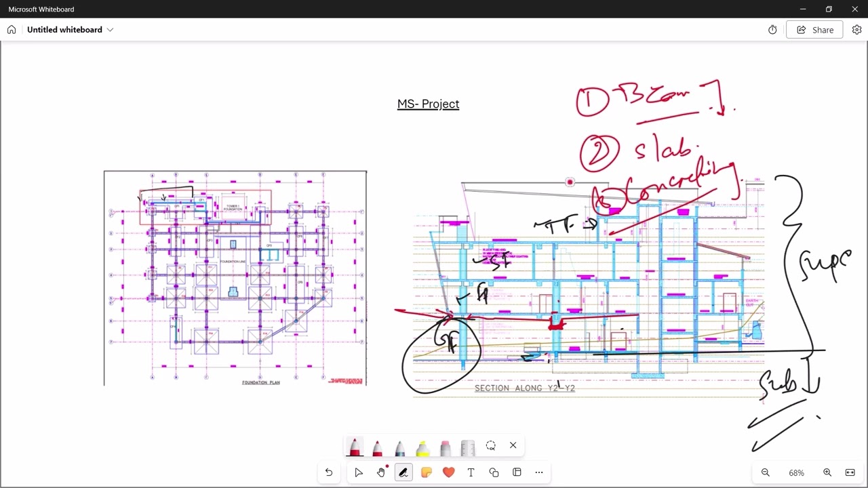Activate the lasso select tool
Image resolution: width=868 pixels, height=488 pixels.
click(490, 445)
